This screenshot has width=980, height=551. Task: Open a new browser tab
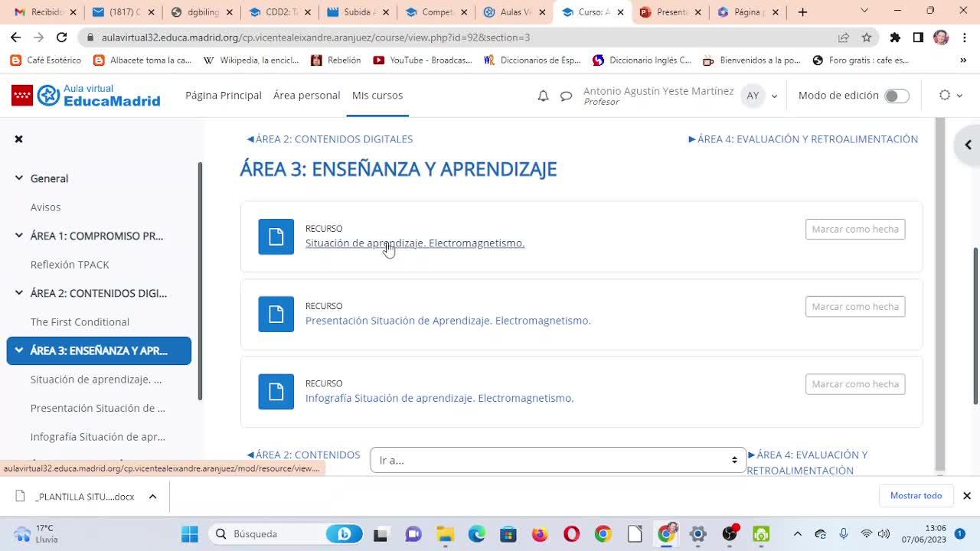(802, 12)
